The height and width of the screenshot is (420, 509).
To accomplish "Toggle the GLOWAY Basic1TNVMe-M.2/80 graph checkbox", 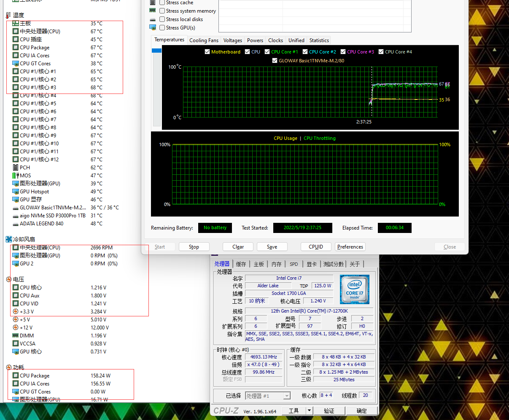I will 275,61.
